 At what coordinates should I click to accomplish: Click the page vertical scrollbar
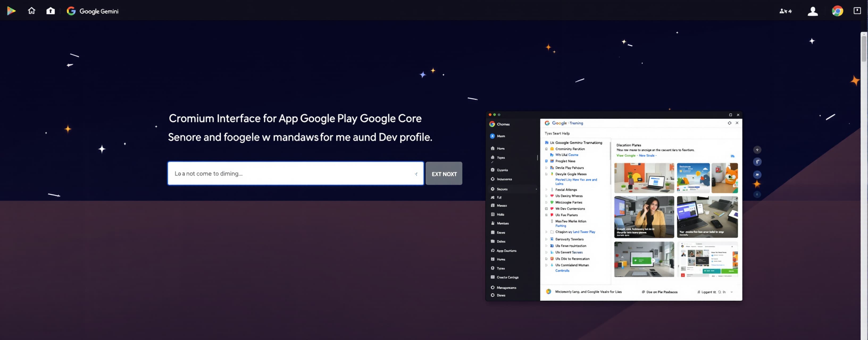tap(864, 49)
